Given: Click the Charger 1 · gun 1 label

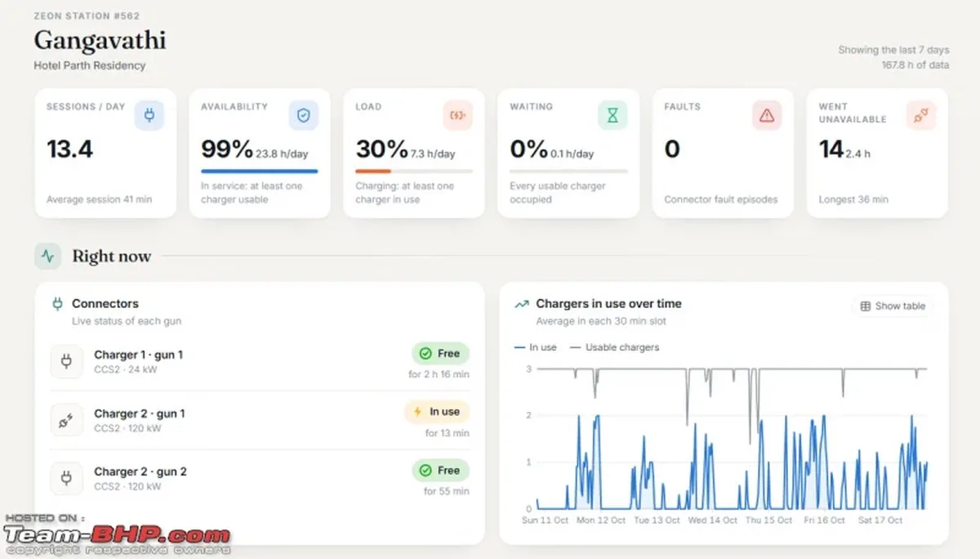Looking at the screenshot, I should (138, 355).
